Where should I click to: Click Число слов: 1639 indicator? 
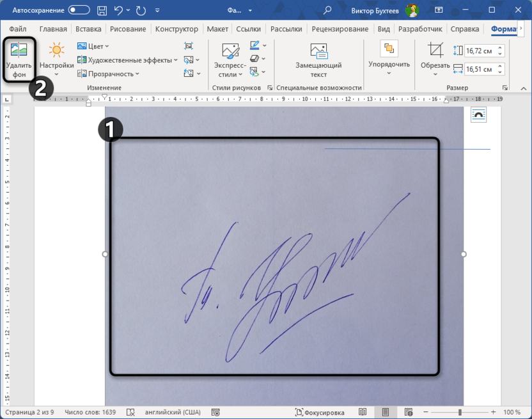[x=90, y=412]
